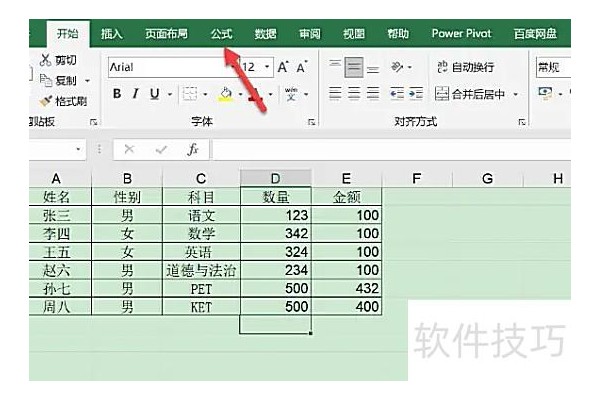Click the 金额 header cell
The width and height of the screenshot is (600, 400).
click(346, 197)
